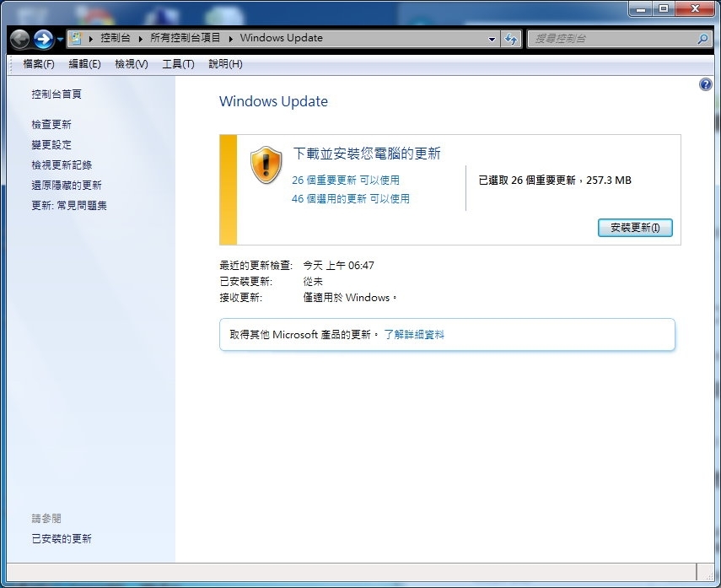Click the 安裝更新(I) button
Image resolution: width=721 pixels, height=588 pixels.
point(635,228)
